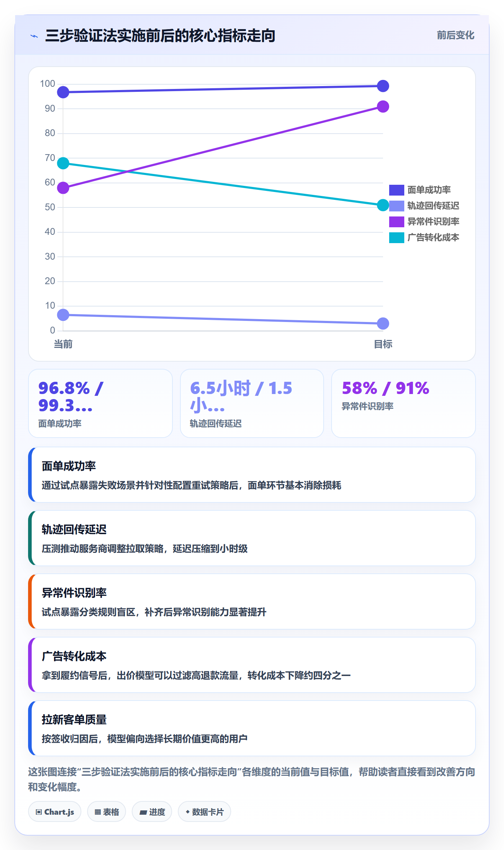This screenshot has width=504, height=850.
Task: Click the 轨迹回传延迟 data point at 当前
Action: tap(63, 315)
